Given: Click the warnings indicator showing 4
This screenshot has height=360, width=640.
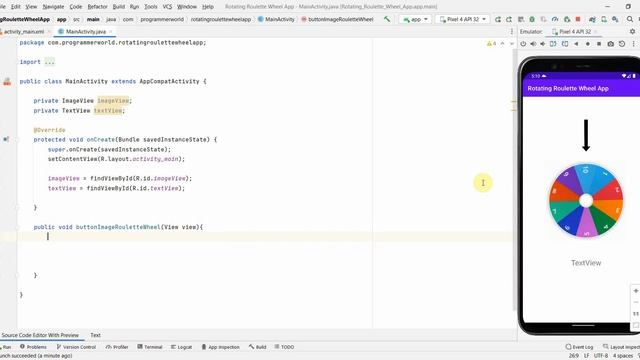Looking at the screenshot, I should 491,44.
